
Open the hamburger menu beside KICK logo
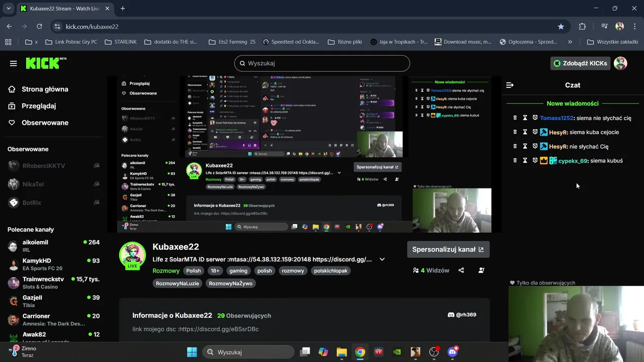coord(13,63)
